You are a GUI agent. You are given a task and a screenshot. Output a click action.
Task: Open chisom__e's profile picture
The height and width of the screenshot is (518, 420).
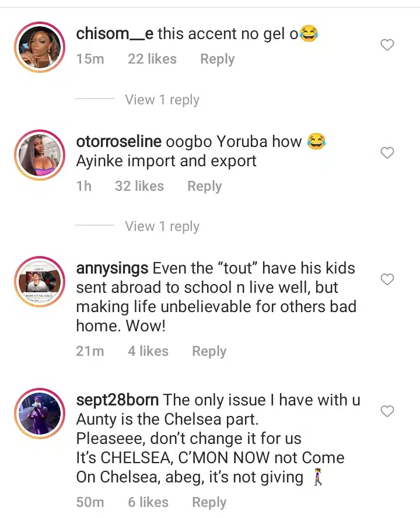[x=40, y=48]
